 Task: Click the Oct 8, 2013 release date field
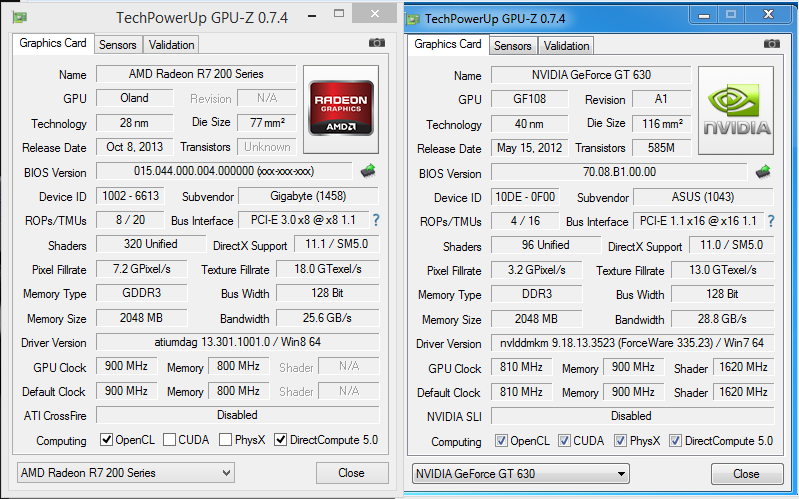pyautogui.click(x=135, y=147)
